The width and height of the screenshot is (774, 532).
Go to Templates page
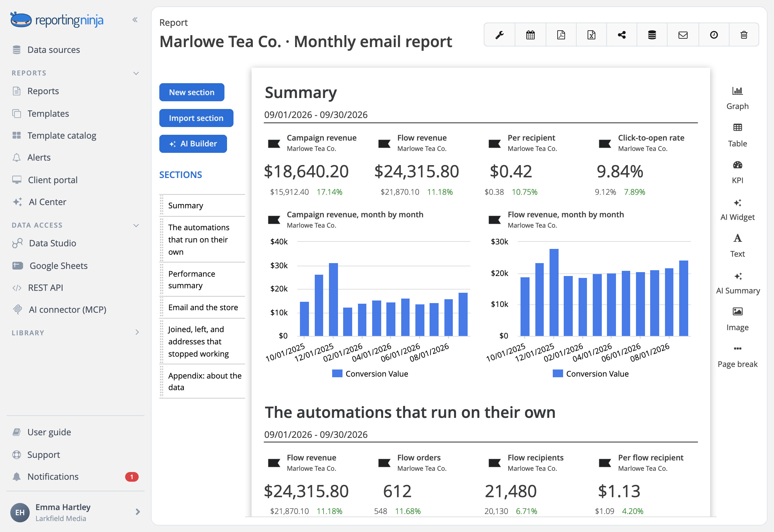pos(41,114)
